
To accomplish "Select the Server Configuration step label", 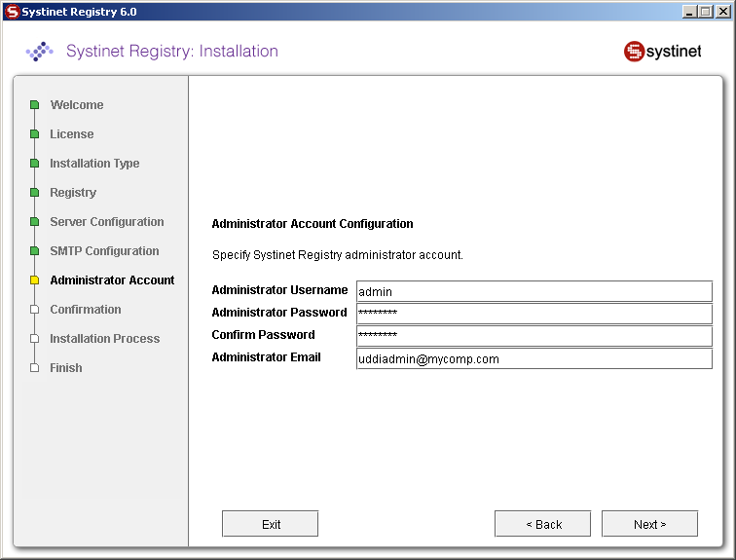I will [x=107, y=221].
